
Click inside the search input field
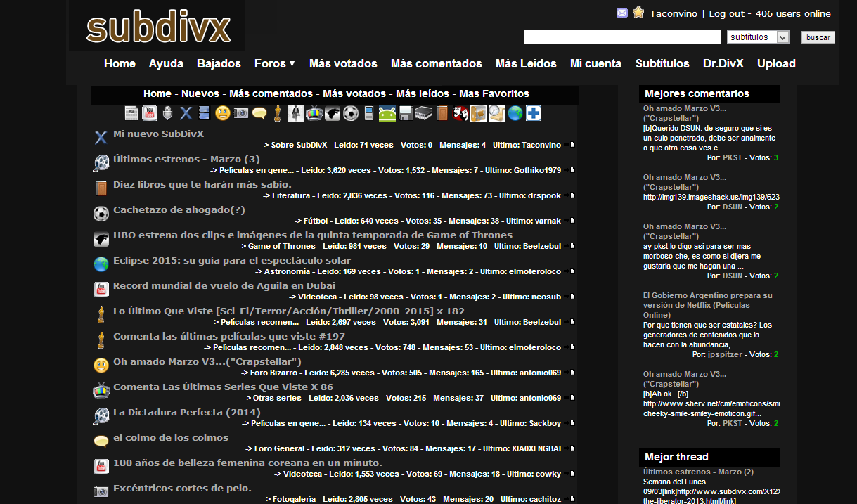coord(621,37)
